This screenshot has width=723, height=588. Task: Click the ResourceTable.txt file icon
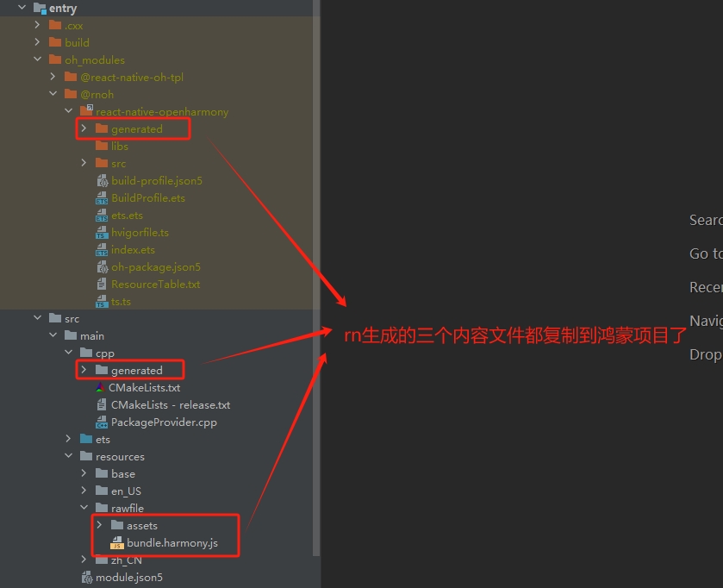[102, 285]
